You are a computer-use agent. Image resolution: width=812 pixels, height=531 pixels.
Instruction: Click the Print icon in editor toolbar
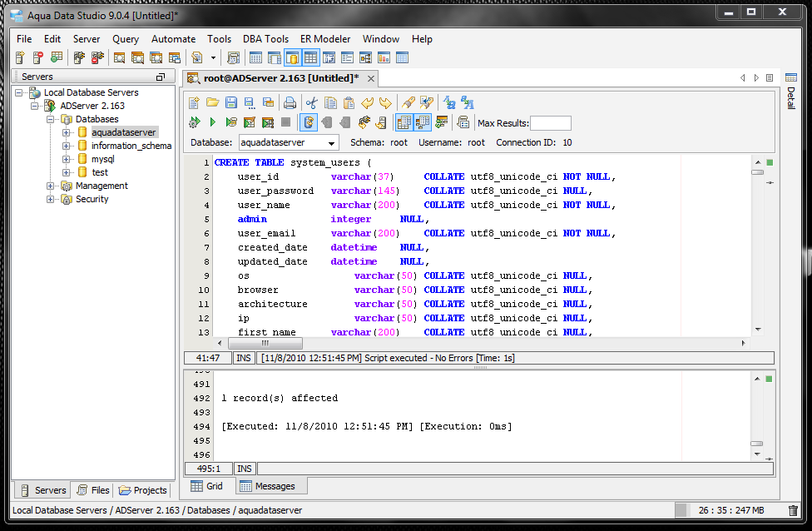[290, 103]
